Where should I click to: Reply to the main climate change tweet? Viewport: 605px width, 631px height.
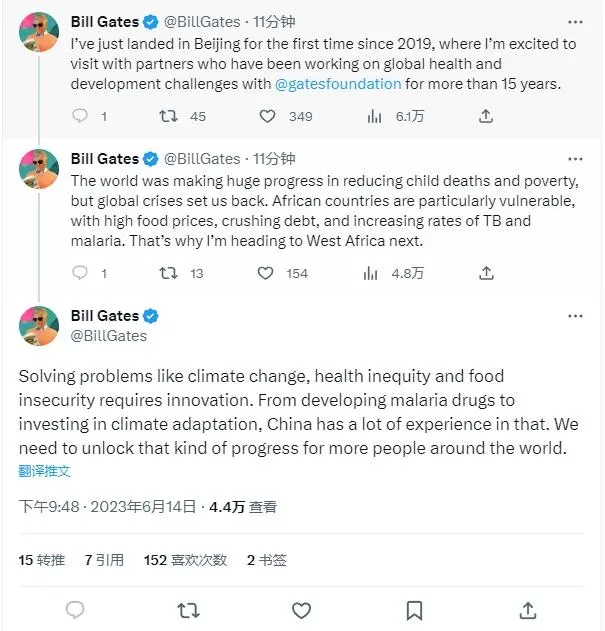[75, 609]
